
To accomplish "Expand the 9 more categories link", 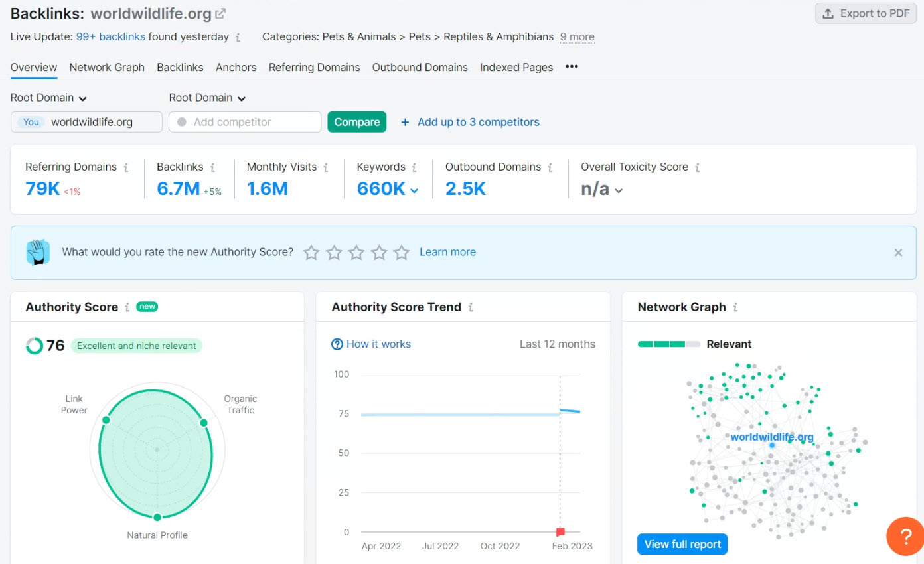I will point(577,37).
